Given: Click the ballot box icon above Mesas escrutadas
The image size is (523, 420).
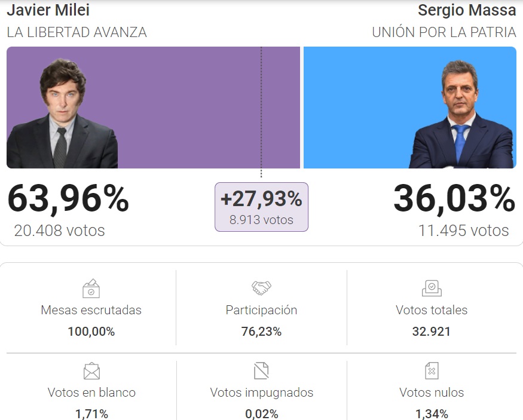Looking at the screenshot, I should [91, 289].
